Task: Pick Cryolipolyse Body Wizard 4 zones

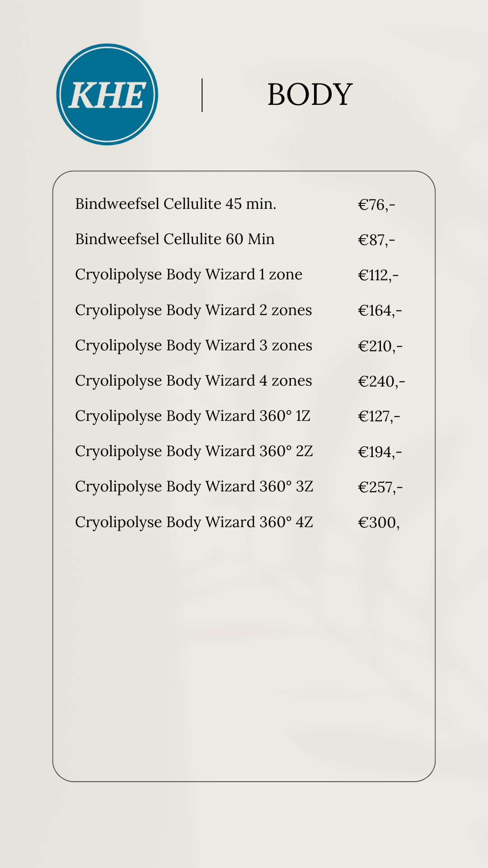Action: tap(193, 381)
